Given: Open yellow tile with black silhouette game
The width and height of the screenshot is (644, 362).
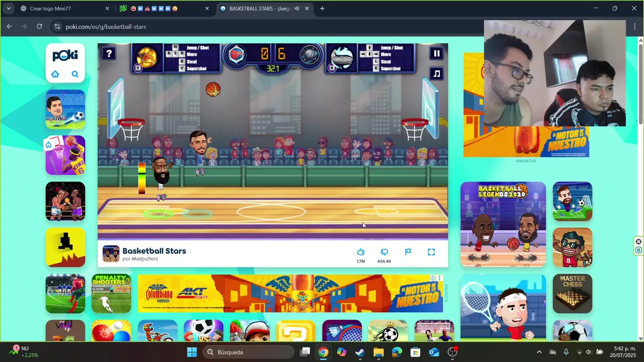Looking at the screenshot, I should pos(65,247).
